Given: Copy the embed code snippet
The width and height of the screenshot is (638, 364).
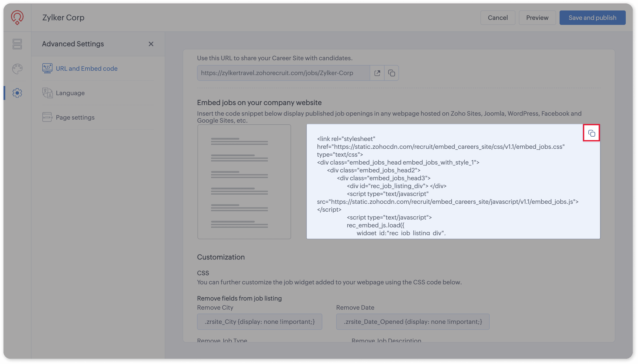Looking at the screenshot, I should 591,133.
